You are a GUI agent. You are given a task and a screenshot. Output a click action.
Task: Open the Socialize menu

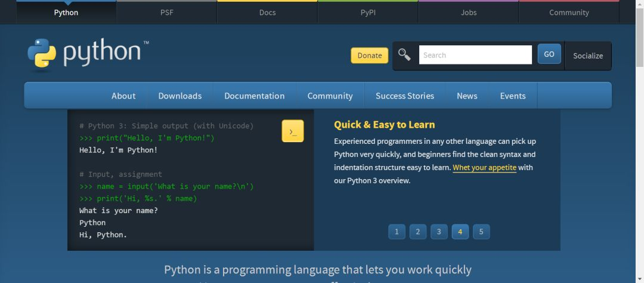pyautogui.click(x=588, y=56)
